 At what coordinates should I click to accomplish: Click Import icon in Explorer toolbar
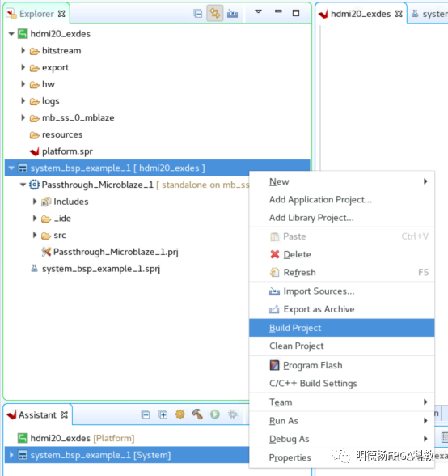(232, 14)
